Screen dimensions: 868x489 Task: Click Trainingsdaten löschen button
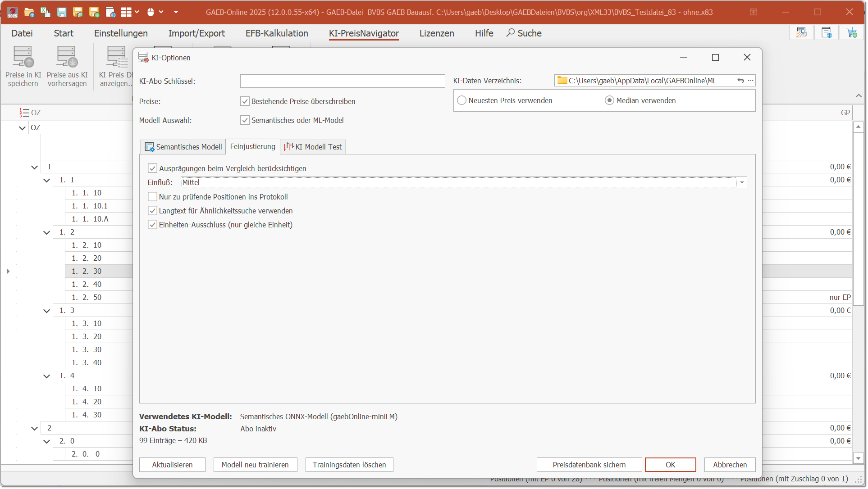pos(349,465)
